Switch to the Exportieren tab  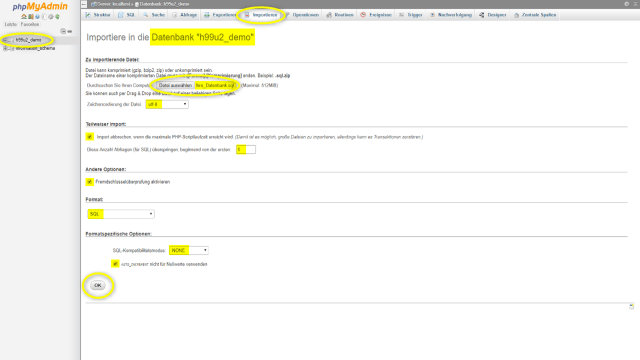[x=220, y=15]
